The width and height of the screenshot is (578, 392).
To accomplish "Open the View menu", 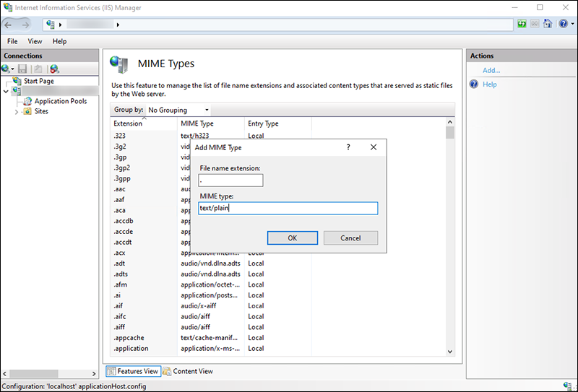I will pyautogui.click(x=35, y=41).
